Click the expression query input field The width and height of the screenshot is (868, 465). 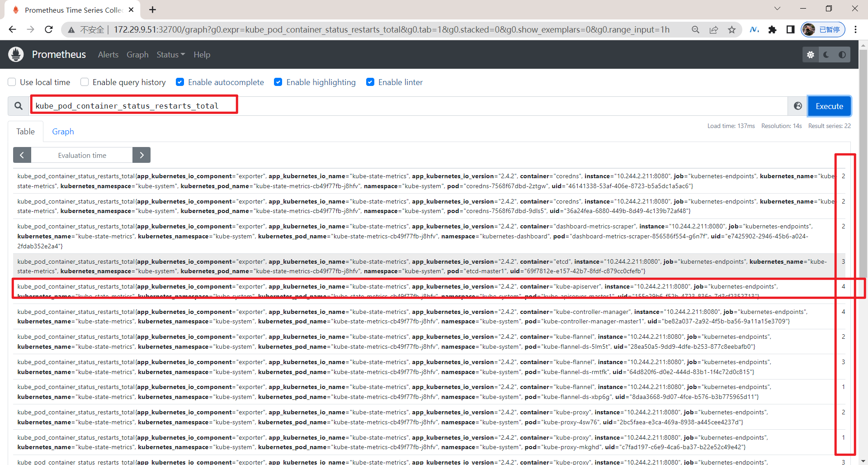click(x=409, y=106)
